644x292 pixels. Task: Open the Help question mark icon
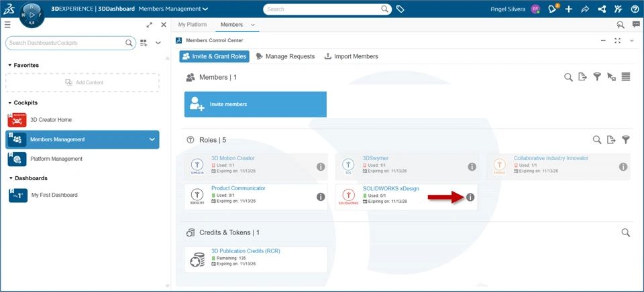coord(635,9)
